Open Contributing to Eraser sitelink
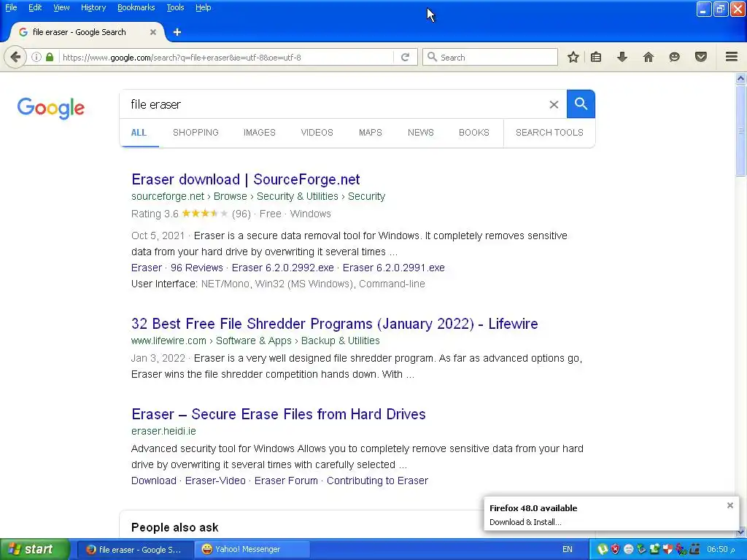The width and height of the screenshot is (747, 560). [x=377, y=481]
